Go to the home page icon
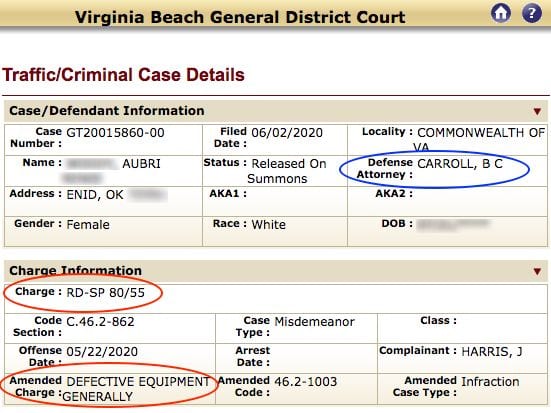This screenshot has width=551, height=413. (501, 13)
